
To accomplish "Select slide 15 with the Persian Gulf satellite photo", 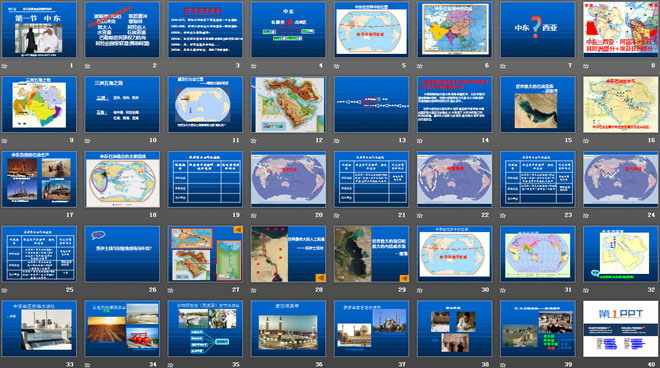I will (538, 104).
